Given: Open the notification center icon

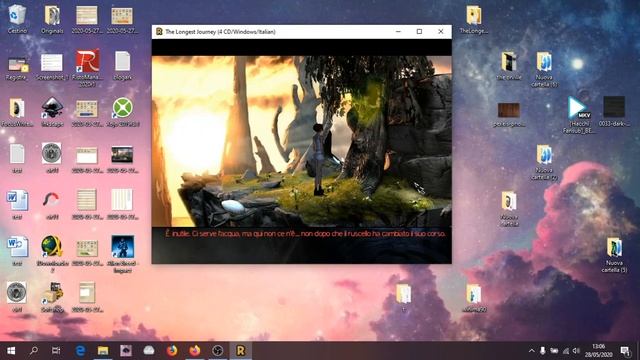Looking at the screenshot, I should point(625,351).
